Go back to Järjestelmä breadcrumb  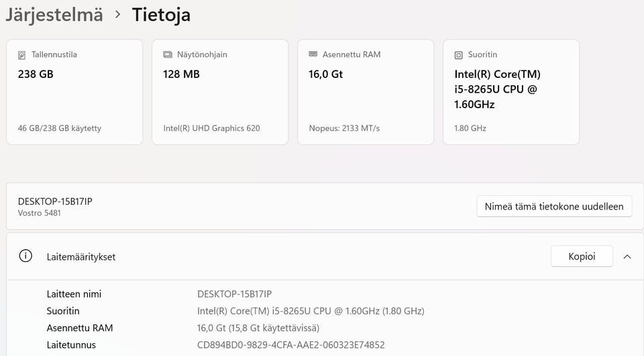(54, 15)
